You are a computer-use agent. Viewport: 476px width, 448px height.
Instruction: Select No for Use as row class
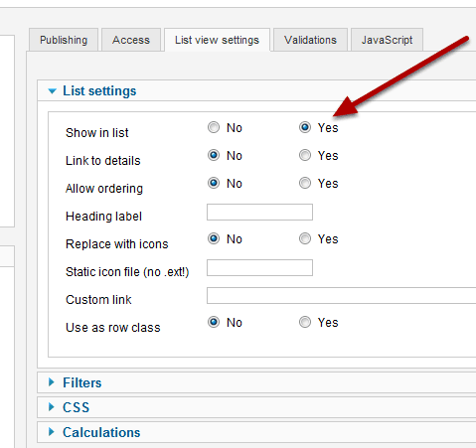click(x=214, y=322)
